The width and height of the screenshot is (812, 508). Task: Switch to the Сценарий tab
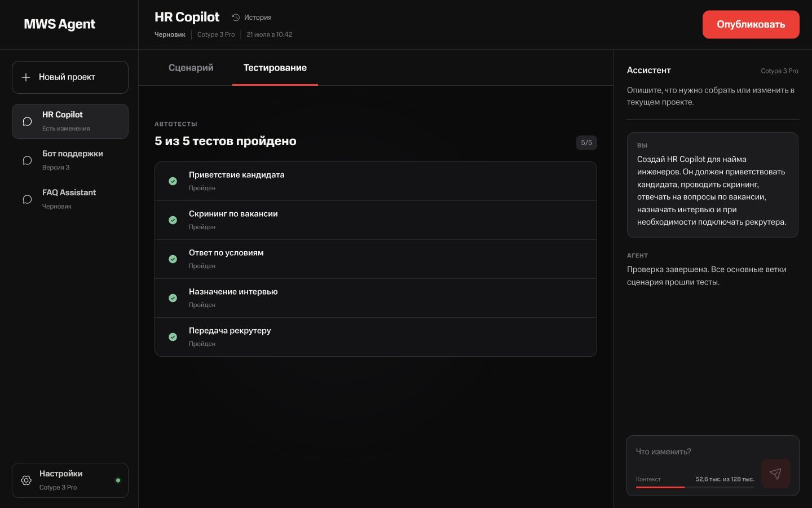tap(191, 68)
